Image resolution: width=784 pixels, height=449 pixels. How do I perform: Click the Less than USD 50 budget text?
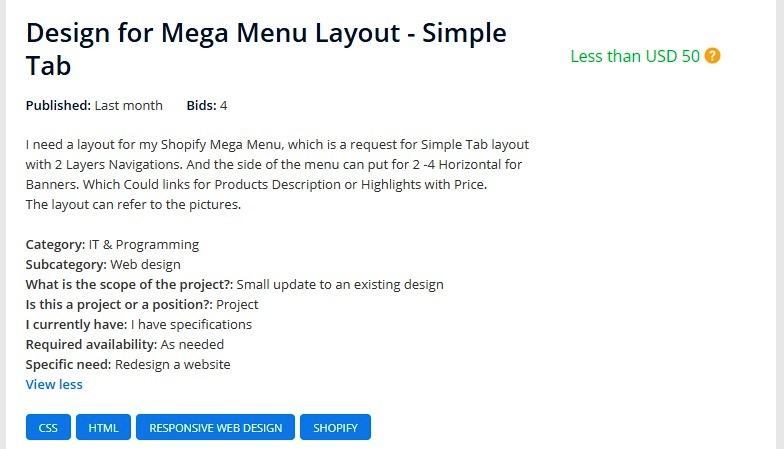click(634, 56)
